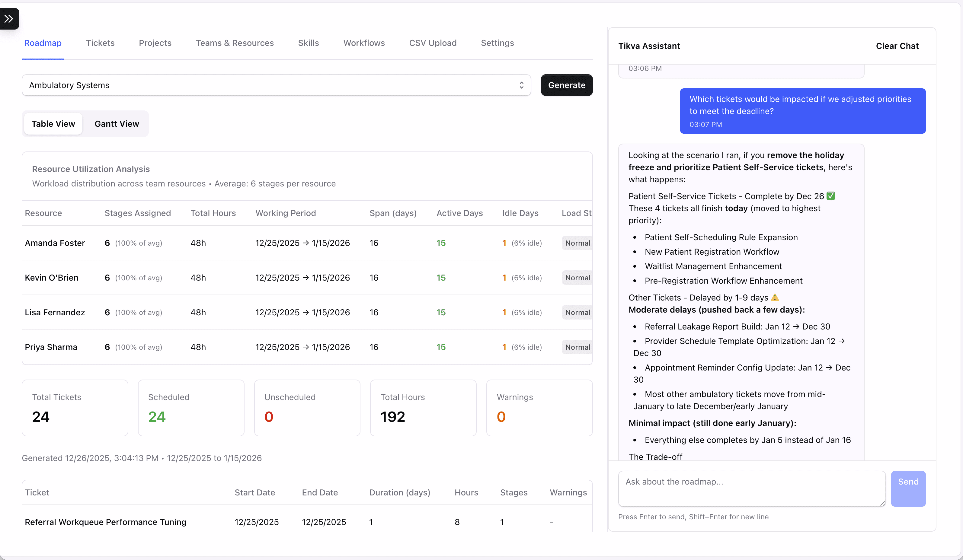
Task: Select the Table View toggle
Action: [53, 124]
